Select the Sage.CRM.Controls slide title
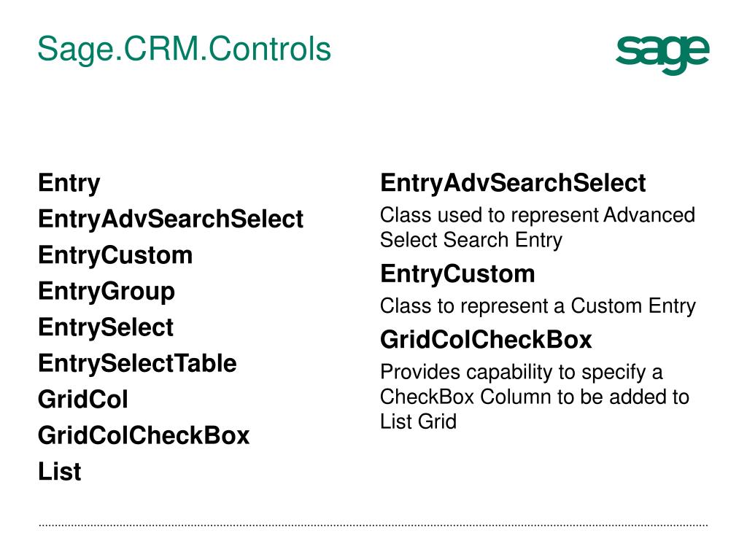Screen dimensions: 747x560 pos(184,50)
